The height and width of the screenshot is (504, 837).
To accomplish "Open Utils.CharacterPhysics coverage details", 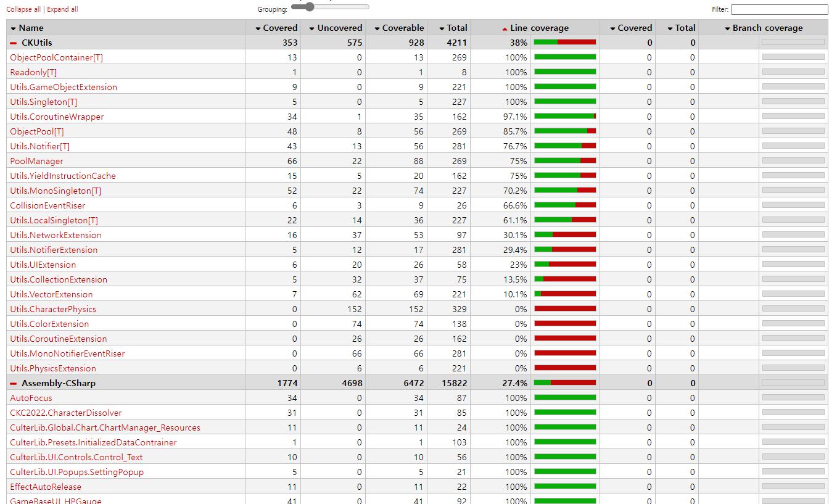I will coord(53,309).
